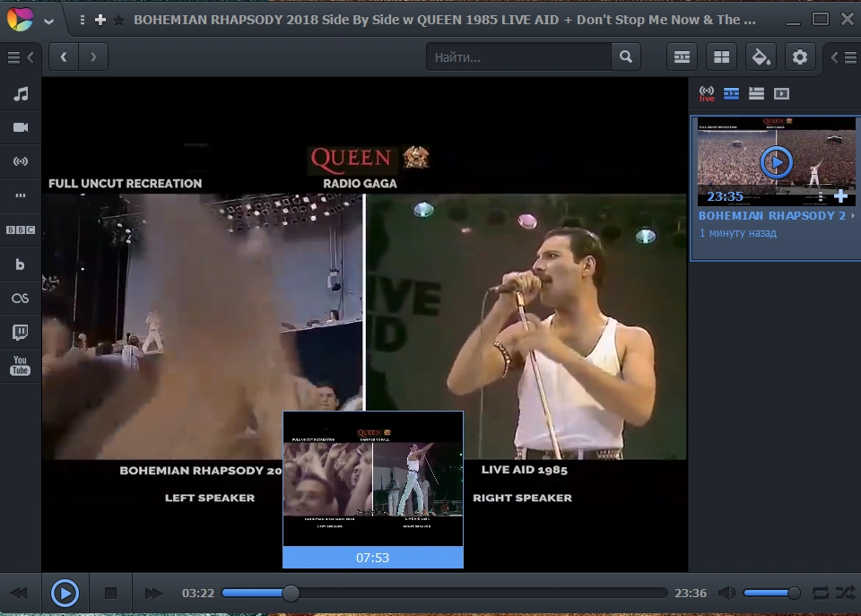Open the music section in sidebar
Viewport: 861px width, 616px height.
coord(21,94)
